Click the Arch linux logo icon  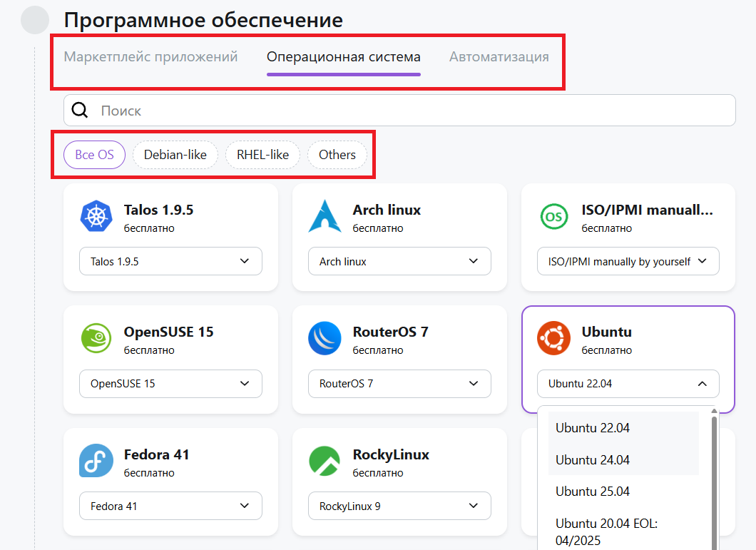[325, 215]
